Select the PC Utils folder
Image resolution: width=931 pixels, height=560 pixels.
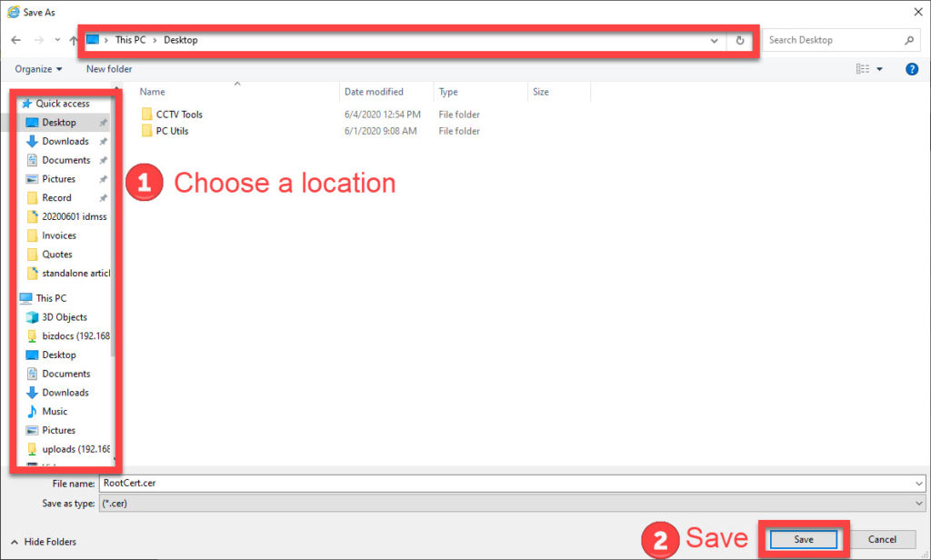click(x=172, y=131)
